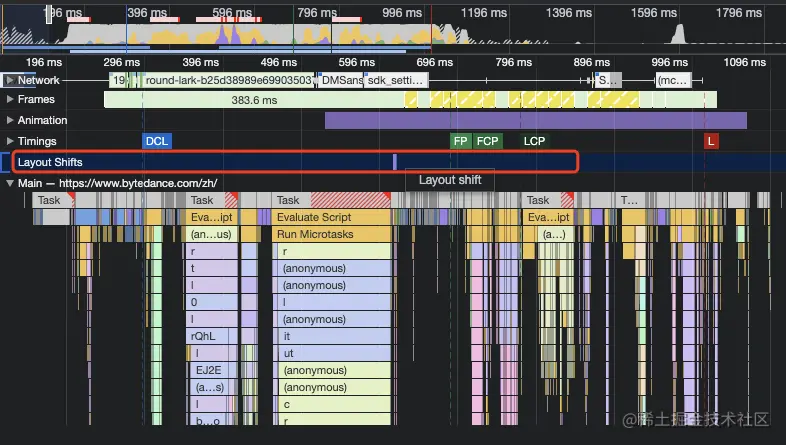This screenshot has width=786, height=445.
Task: Select the '0' flame entry
Action: [212, 302]
